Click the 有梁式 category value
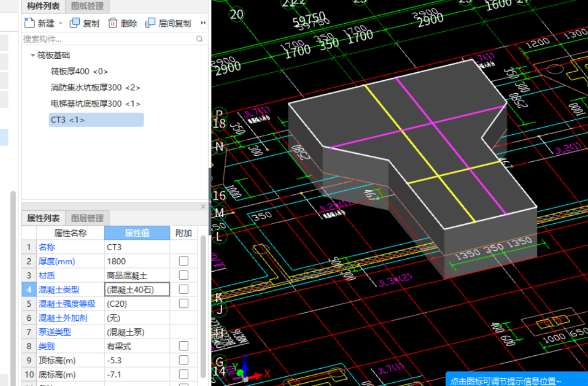This screenshot has width=588, height=386. [x=137, y=346]
